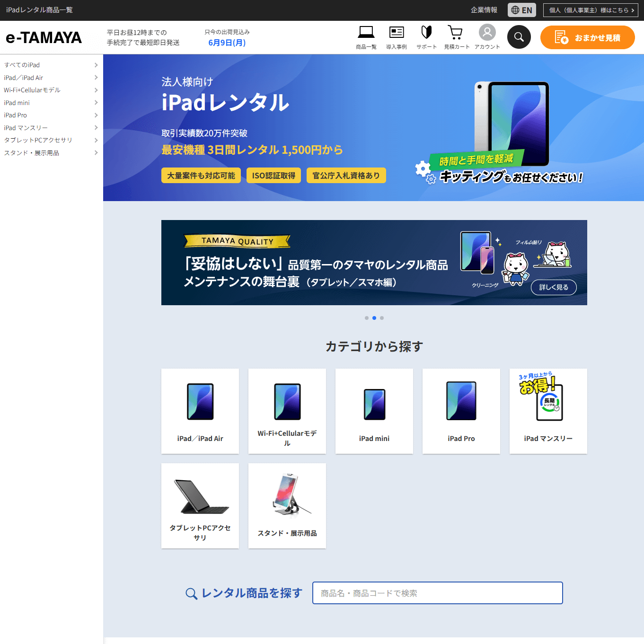Select iPad Pro in sidebar
Screen dimensions: 644x644
point(16,115)
